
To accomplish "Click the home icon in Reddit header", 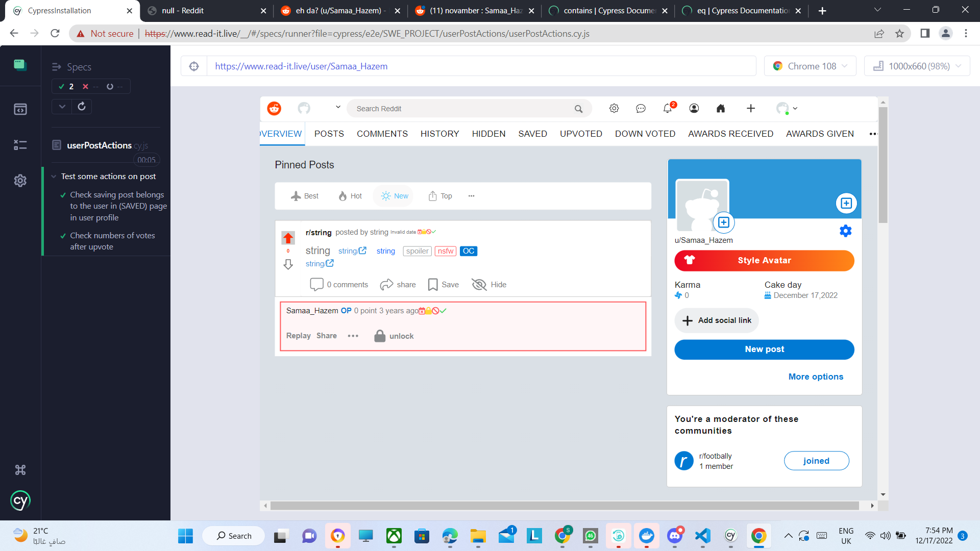I will [721, 108].
